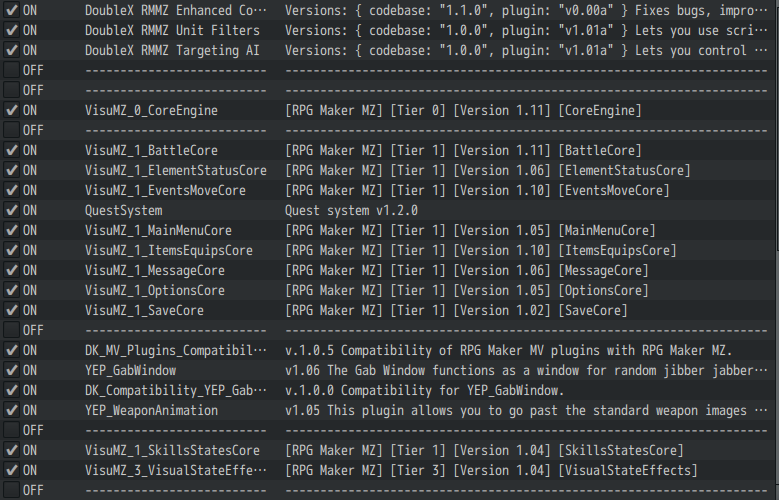
Task: Click BattleCore Version 1.11 description
Action: (x=463, y=150)
